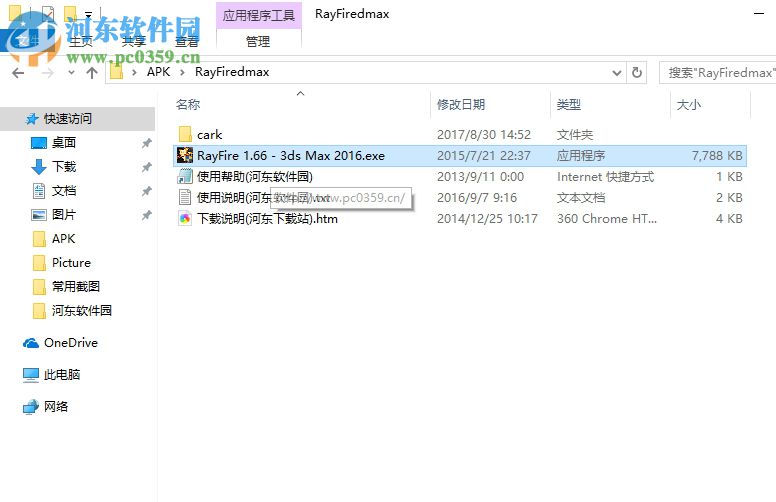The width and height of the screenshot is (776, 502).
Task: Open the 管理 ribbon tab
Action: [x=258, y=42]
